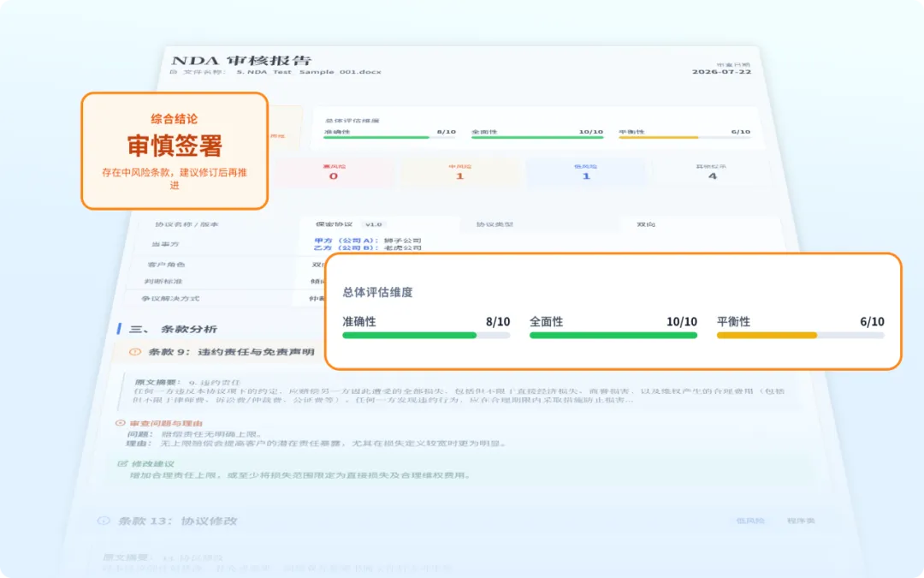
Task: Click the 10/10 score in the callout
Action: (x=682, y=321)
